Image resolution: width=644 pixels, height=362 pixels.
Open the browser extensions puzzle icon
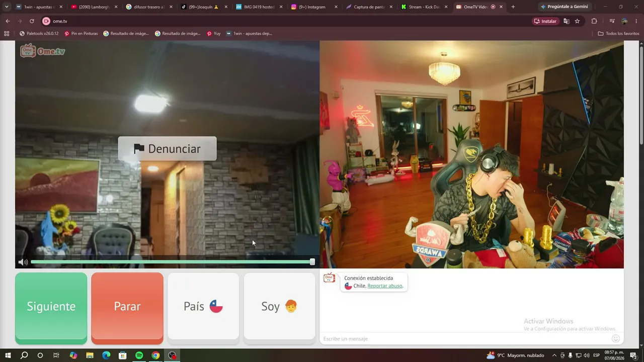(x=594, y=21)
